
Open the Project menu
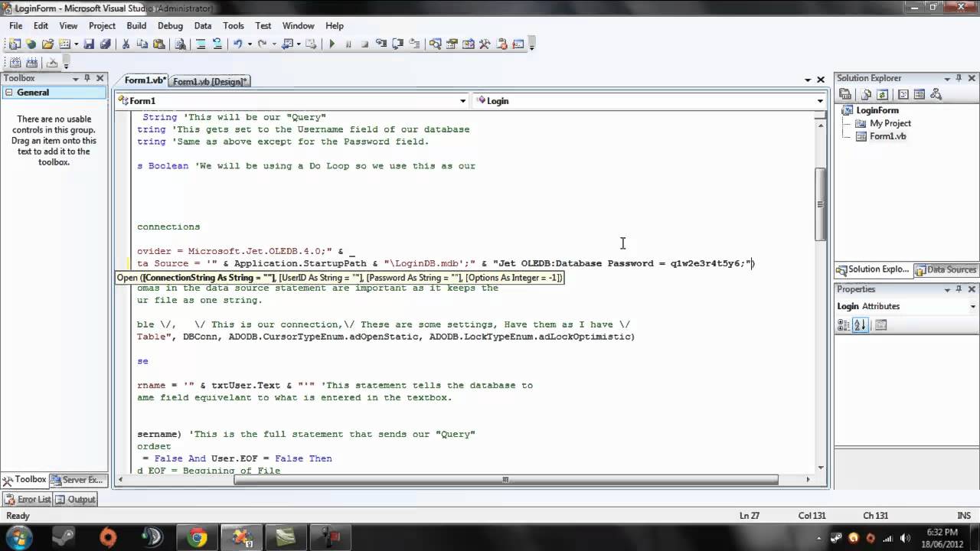pyautogui.click(x=102, y=25)
